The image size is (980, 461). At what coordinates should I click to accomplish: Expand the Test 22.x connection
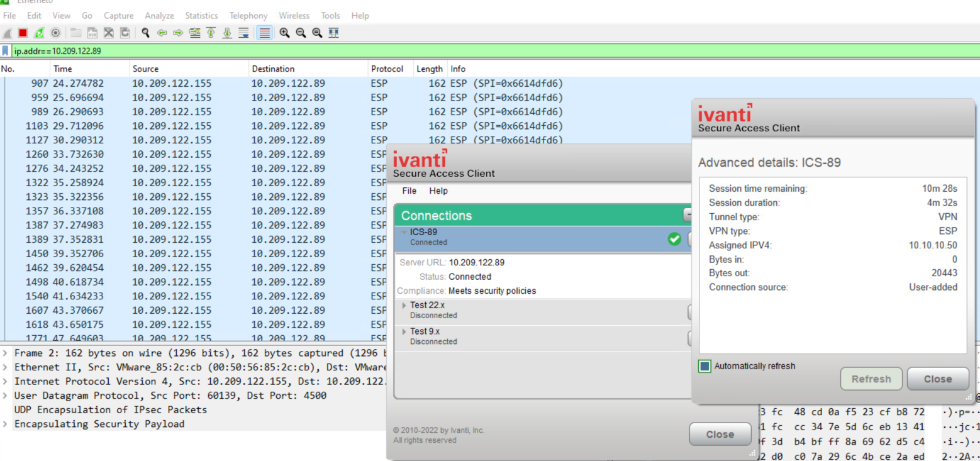point(404,306)
